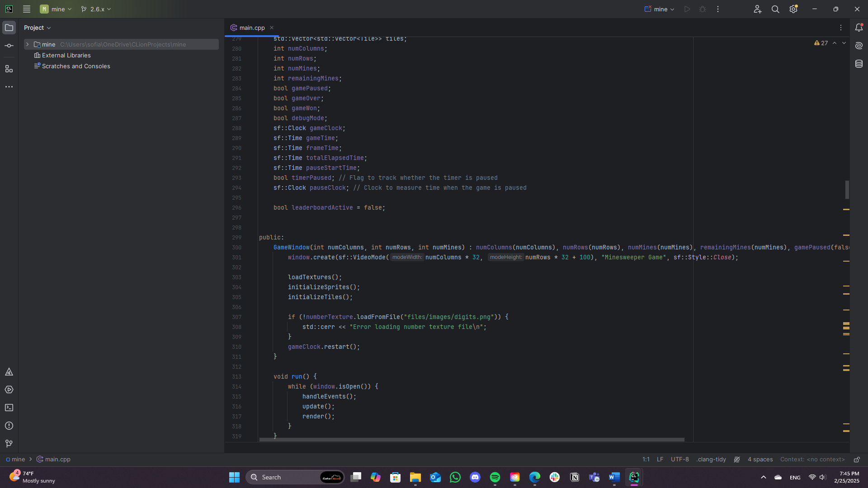
Task: Click the horizontal editor scrollbar
Action: [472, 439]
